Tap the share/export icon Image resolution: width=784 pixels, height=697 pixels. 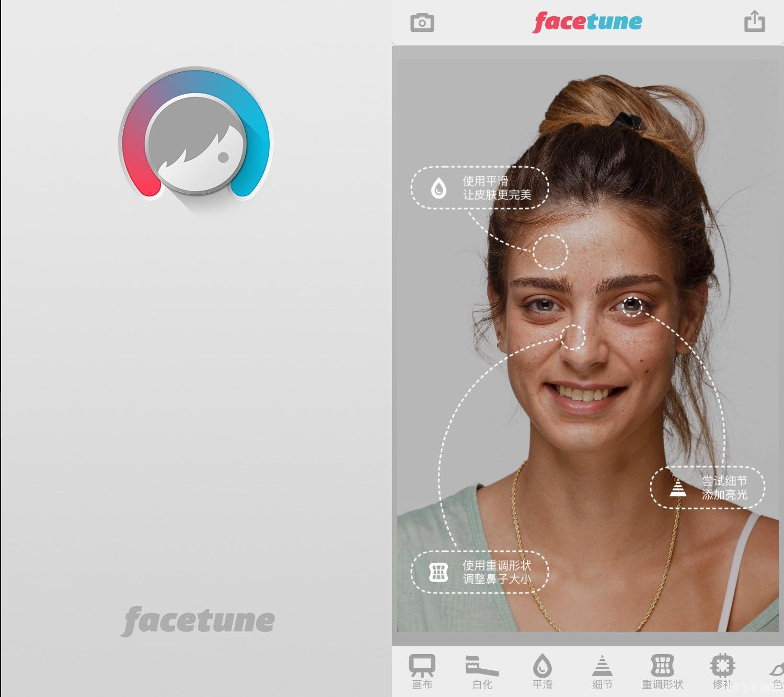(x=754, y=21)
